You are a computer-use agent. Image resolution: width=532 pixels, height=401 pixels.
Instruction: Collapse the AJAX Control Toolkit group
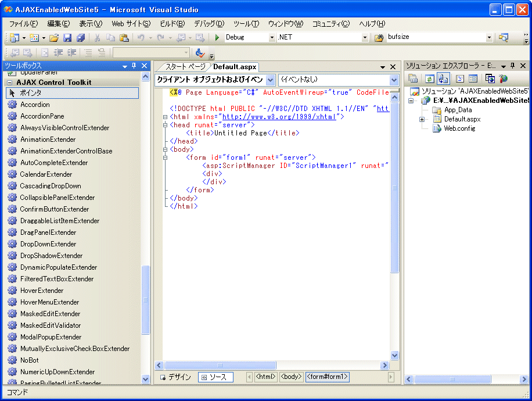click(9, 83)
